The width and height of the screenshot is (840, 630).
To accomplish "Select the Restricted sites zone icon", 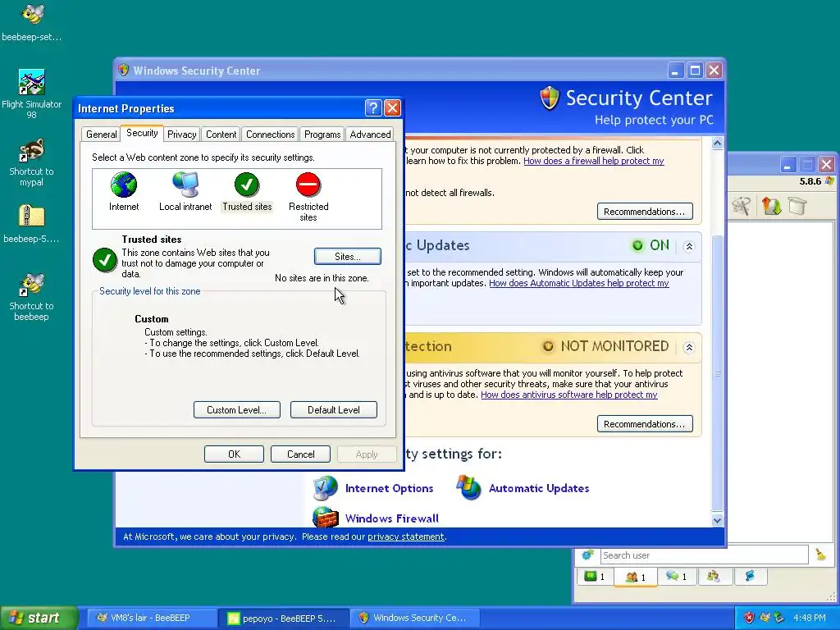I will 308,185.
